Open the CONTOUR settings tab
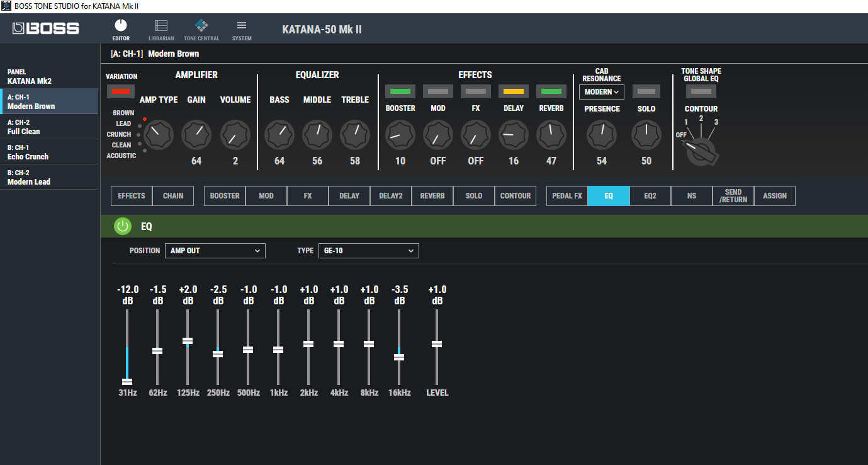868x465 pixels. coord(516,196)
